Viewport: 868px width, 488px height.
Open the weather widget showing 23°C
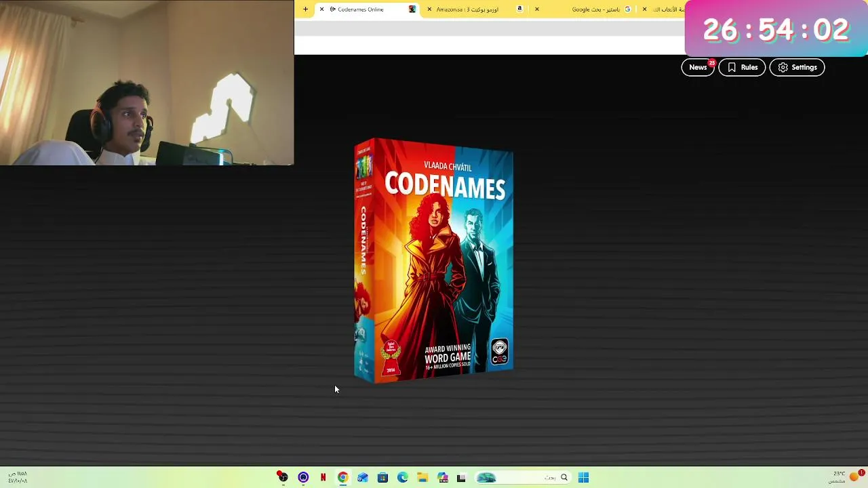pos(845,477)
